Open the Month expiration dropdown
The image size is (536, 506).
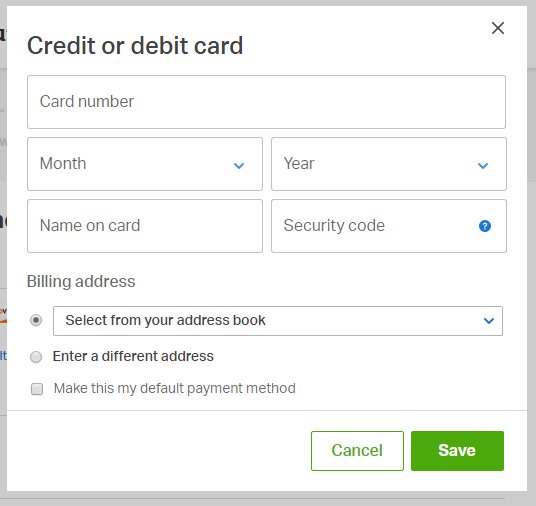pyautogui.click(x=145, y=164)
